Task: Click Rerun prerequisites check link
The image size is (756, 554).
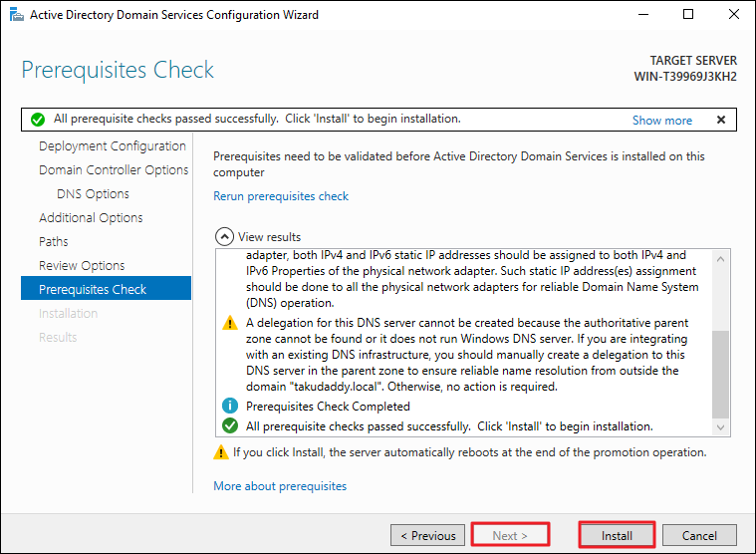Action: click(281, 196)
